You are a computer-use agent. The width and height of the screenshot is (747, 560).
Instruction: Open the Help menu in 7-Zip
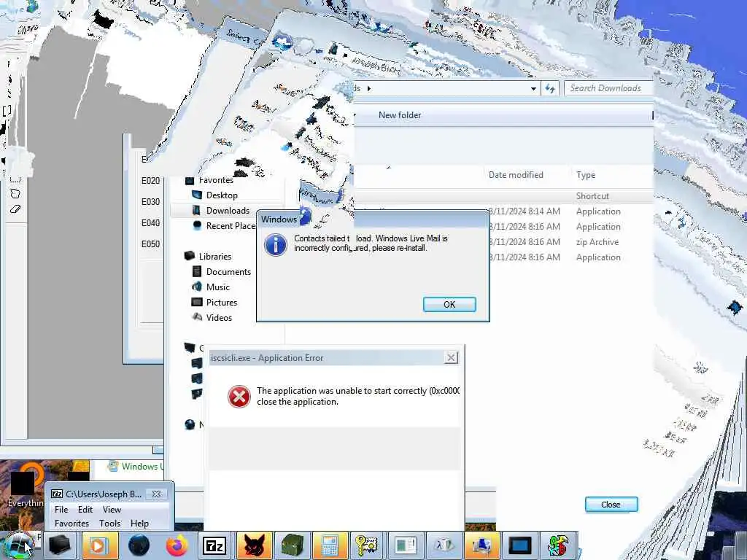139,524
